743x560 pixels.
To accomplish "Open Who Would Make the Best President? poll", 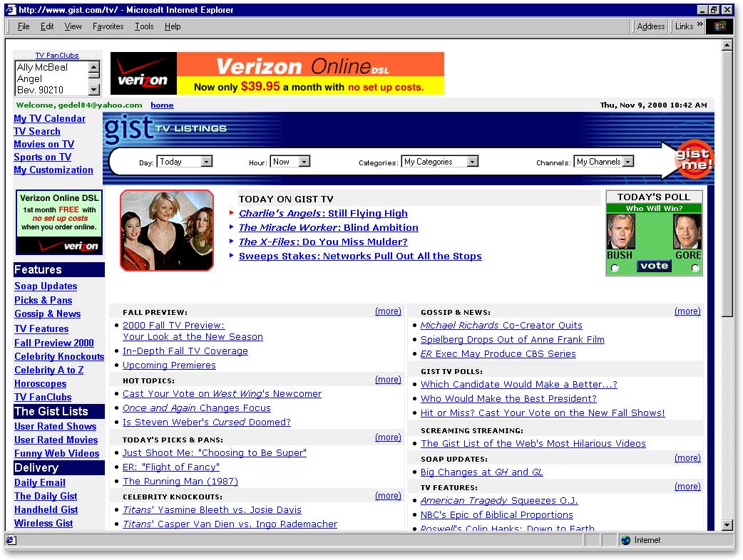I will pos(508,398).
